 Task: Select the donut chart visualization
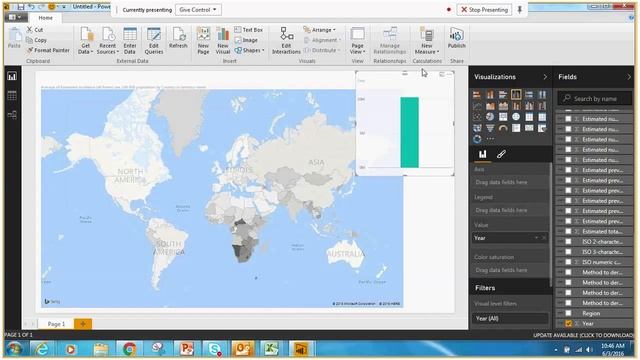pos(477,139)
